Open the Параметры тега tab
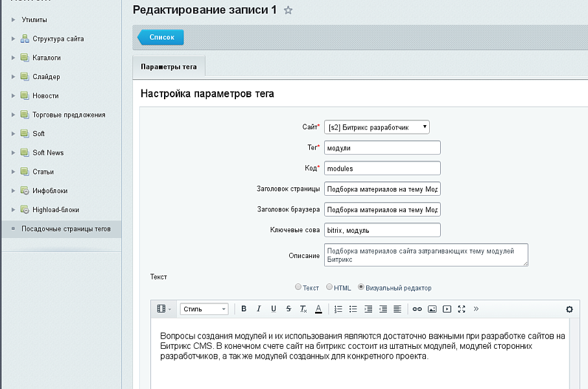The width and height of the screenshot is (588, 389). (x=170, y=65)
